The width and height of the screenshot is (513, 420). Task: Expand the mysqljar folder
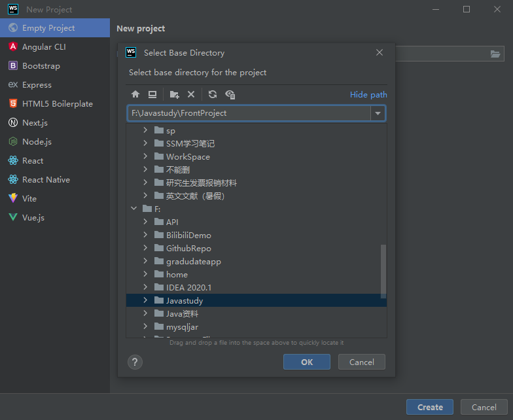145,326
